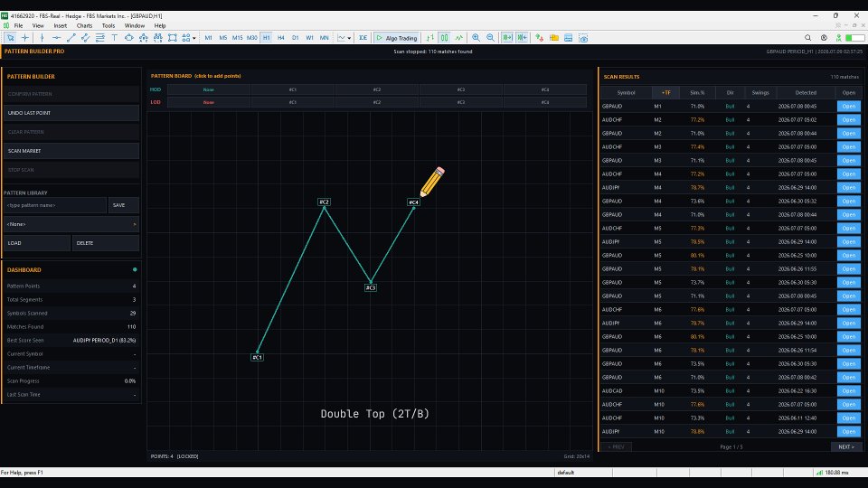Viewport: 868px width, 488px height.
Task: Expand the pattern library None dropdown
Action: pos(71,224)
